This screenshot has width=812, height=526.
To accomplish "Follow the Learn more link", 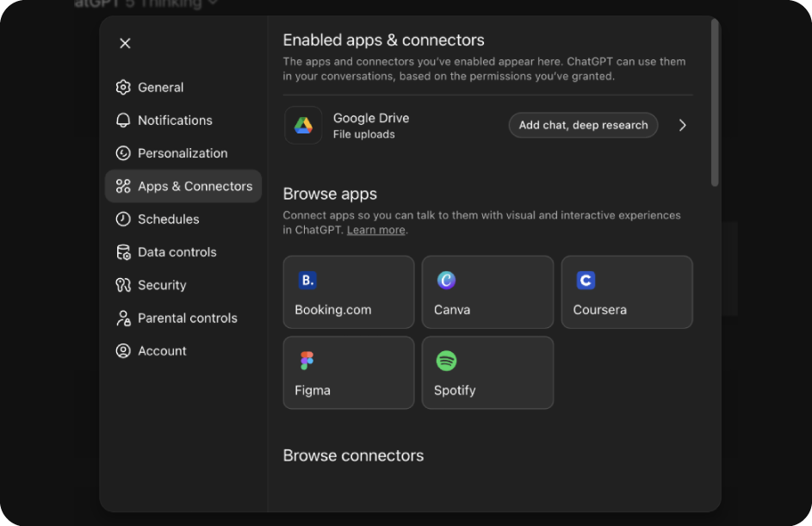I will 376,230.
